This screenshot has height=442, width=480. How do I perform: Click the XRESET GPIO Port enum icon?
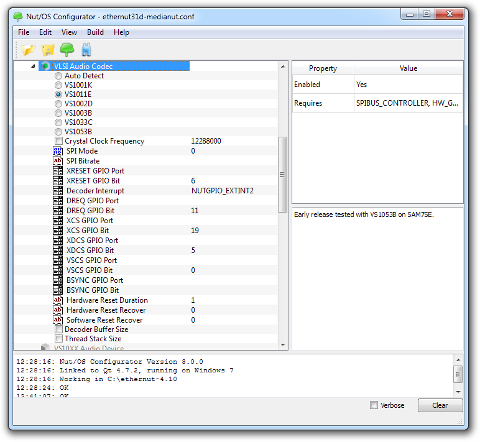pyautogui.click(x=58, y=171)
